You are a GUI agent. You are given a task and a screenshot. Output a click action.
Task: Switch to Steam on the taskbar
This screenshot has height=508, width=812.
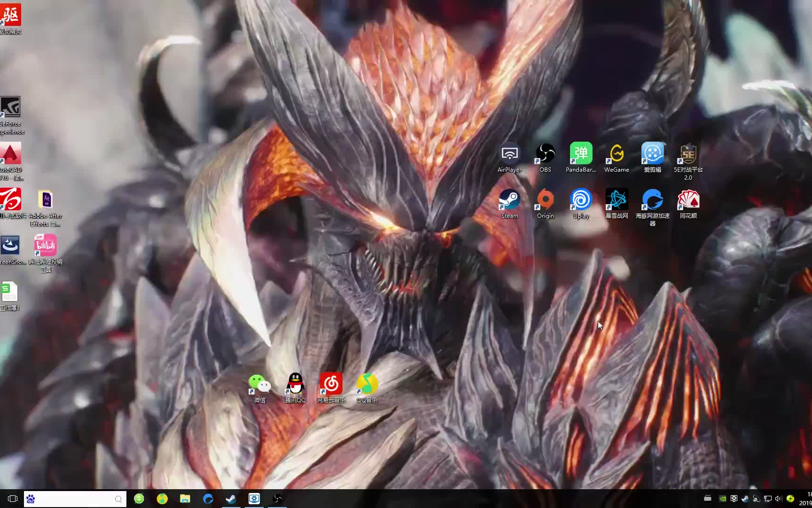click(x=231, y=499)
